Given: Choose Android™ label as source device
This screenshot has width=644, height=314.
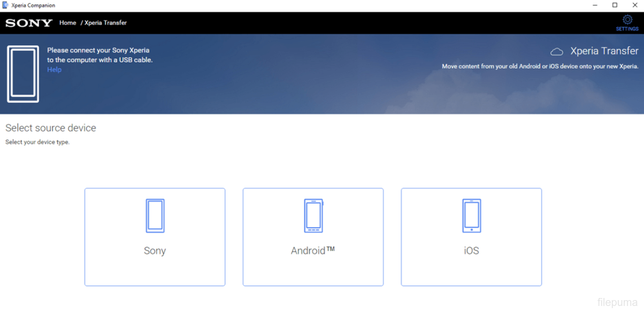Looking at the screenshot, I should [313, 250].
